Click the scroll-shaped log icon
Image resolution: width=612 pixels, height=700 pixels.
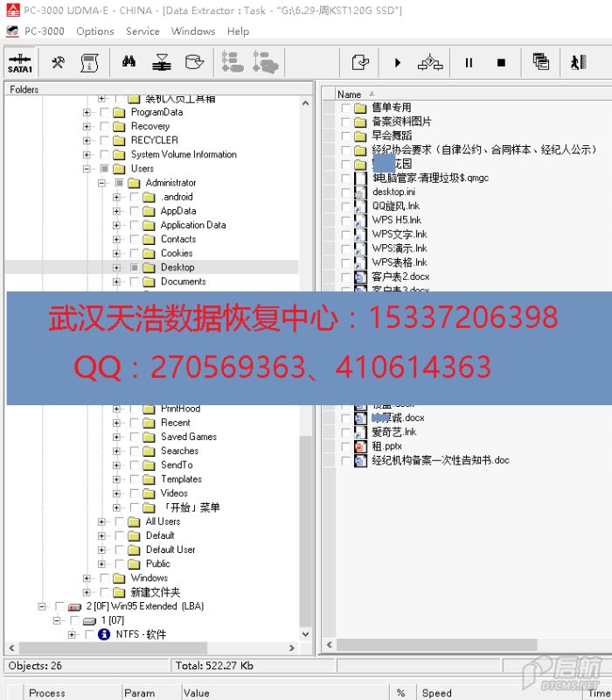point(89,63)
